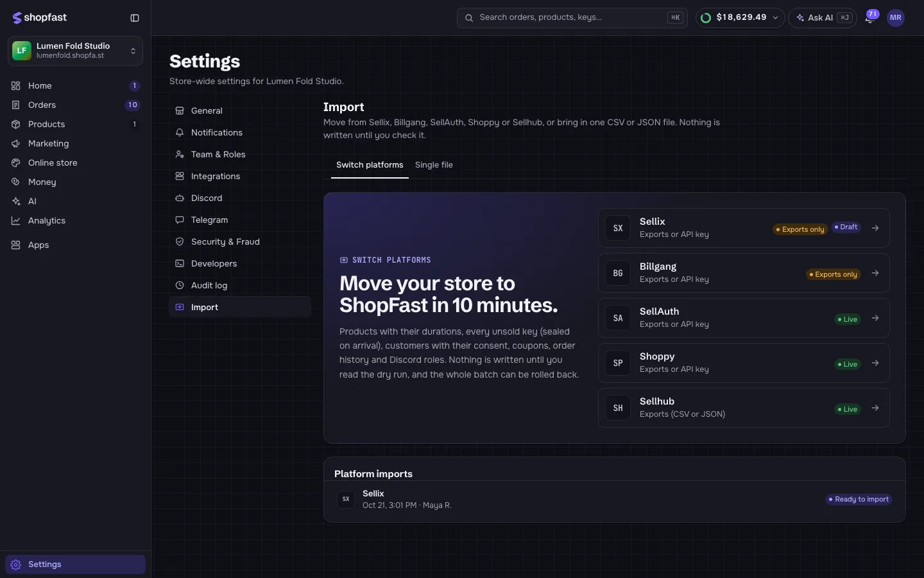Click the MR user avatar
The height and width of the screenshot is (578, 924).
[896, 18]
